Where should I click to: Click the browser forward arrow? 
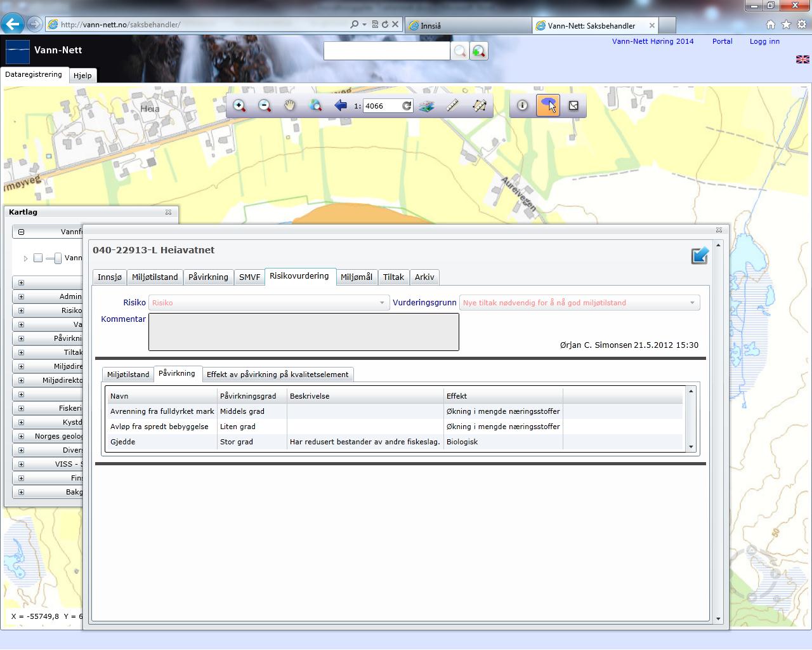[35, 25]
